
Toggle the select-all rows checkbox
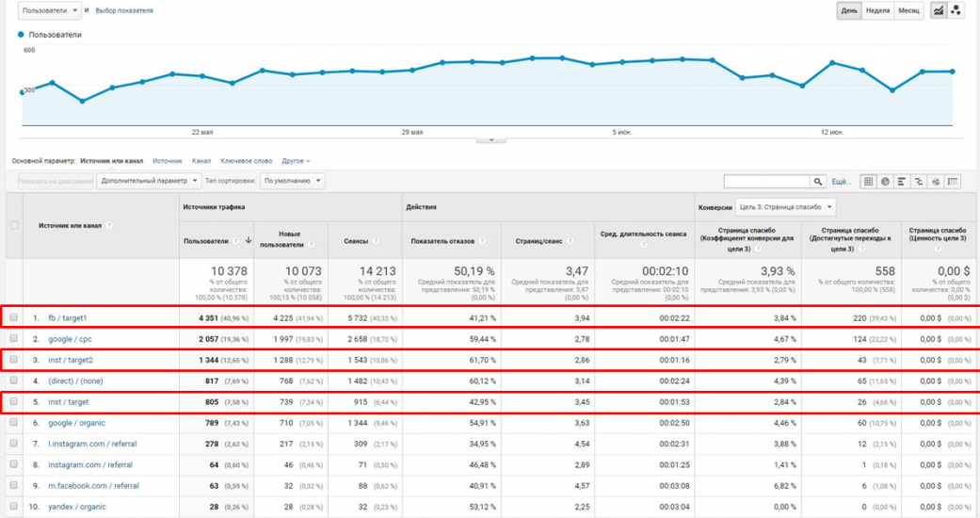click(x=14, y=225)
